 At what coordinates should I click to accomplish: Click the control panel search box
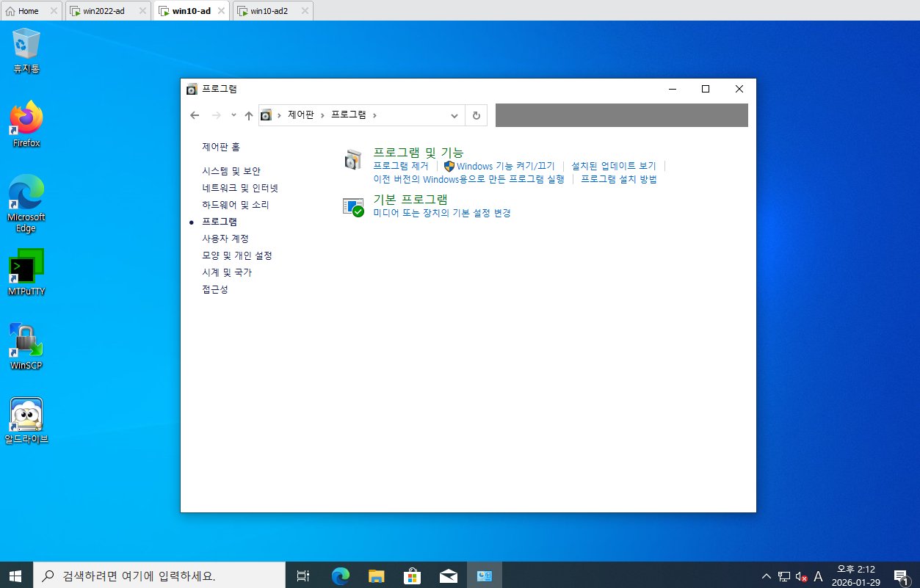point(622,115)
